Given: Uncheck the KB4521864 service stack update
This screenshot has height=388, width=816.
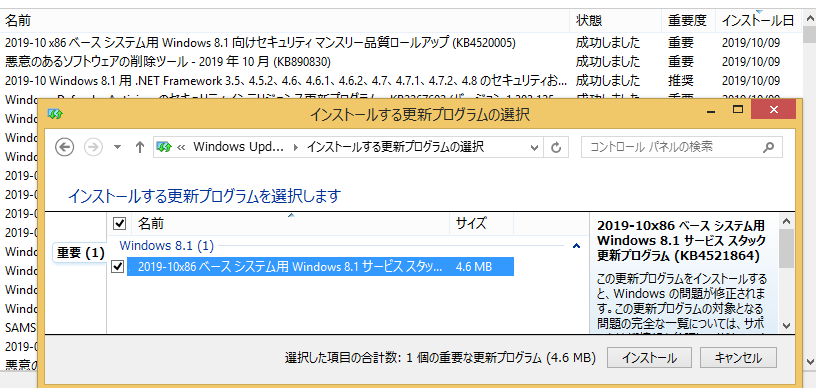Looking at the screenshot, I should click(x=118, y=267).
